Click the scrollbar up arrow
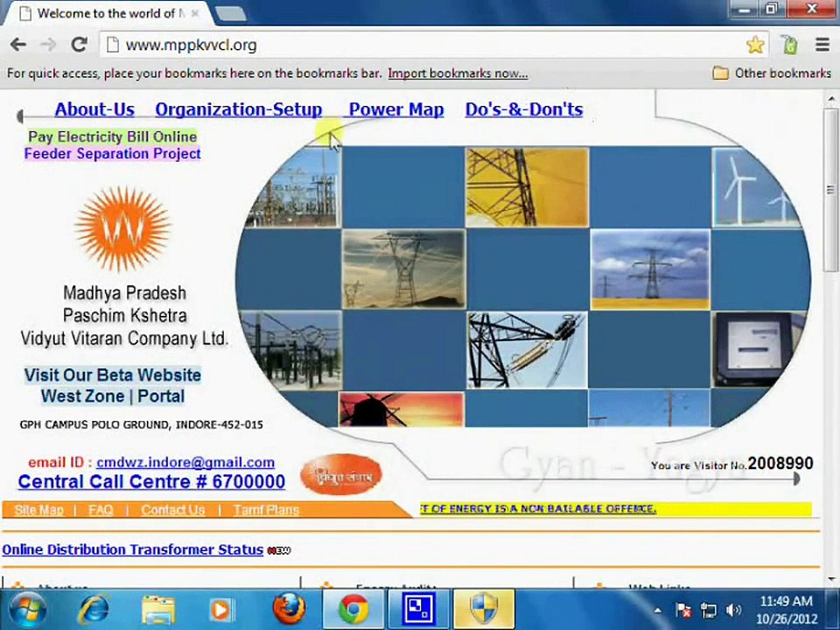Viewport: 840px width, 630px height. coord(831,99)
